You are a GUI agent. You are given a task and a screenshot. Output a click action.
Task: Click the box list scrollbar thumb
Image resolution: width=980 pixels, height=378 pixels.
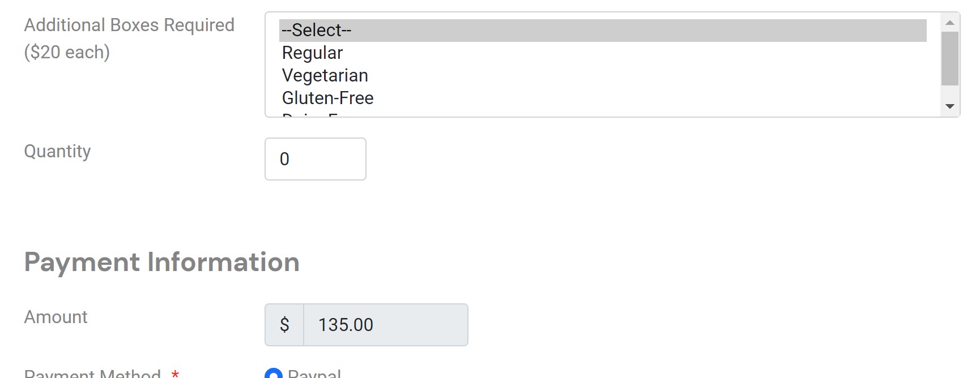point(950,59)
